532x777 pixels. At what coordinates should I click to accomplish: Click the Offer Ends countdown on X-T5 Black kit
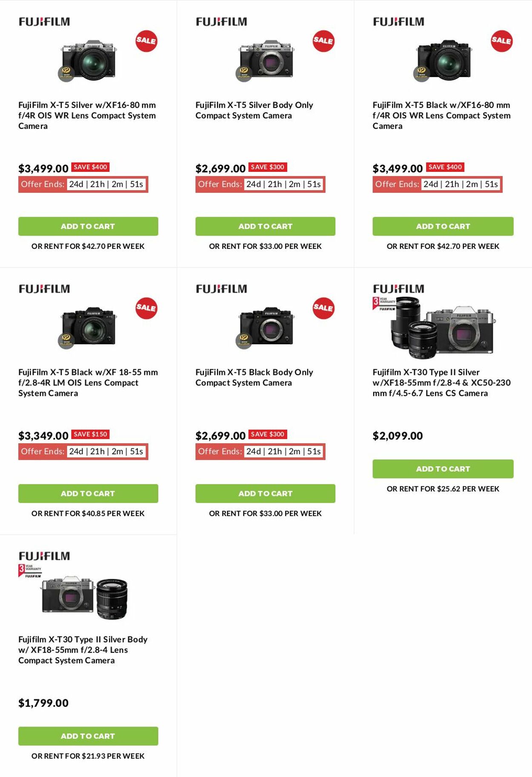[436, 185]
